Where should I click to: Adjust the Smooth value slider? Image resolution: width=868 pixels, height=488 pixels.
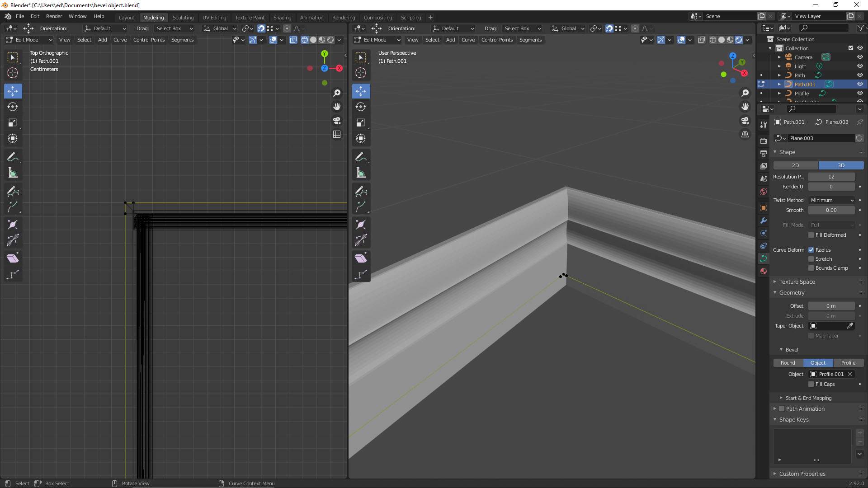[x=831, y=210]
